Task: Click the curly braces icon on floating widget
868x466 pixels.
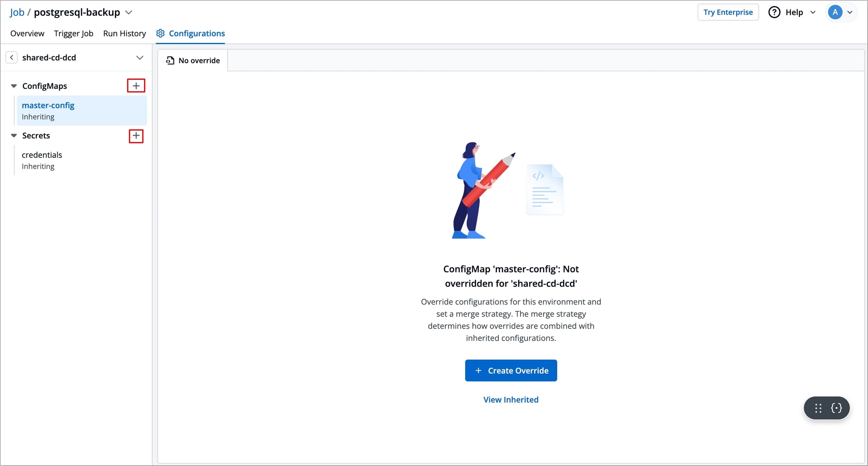Action: tap(836, 408)
